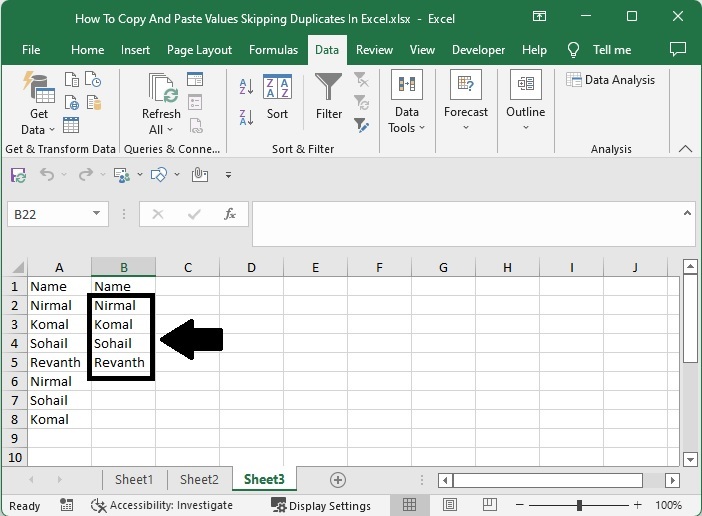
Task: Click Accessibility: Investigate status
Action: tap(162, 505)
